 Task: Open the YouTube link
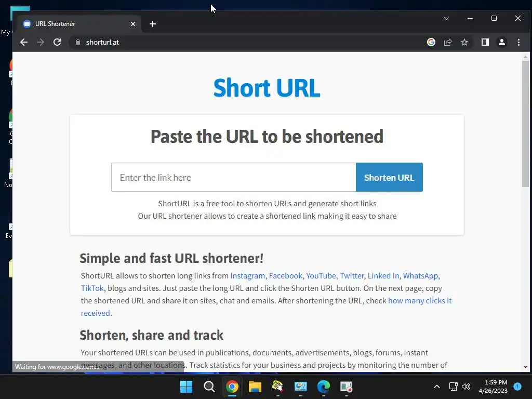[x=321, y=276]
